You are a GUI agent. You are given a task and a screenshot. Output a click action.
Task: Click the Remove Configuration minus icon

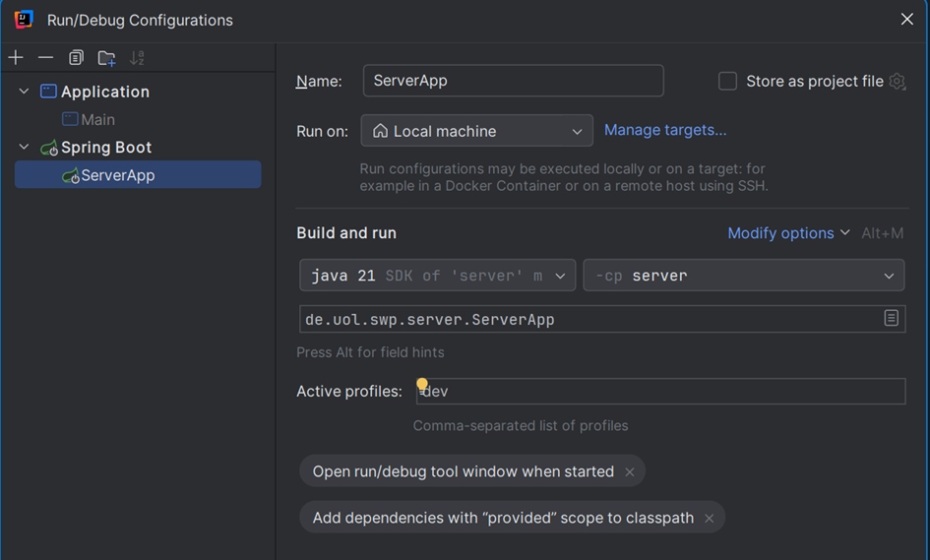[45, 58]
